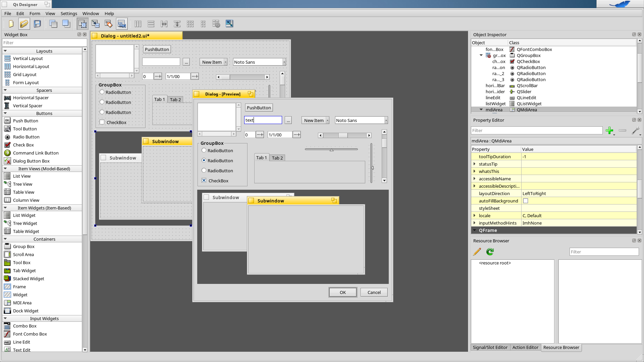Click the Tab Order editing icon
The width and height of the screenshot is (644, 362).
[x=122, y=24]
